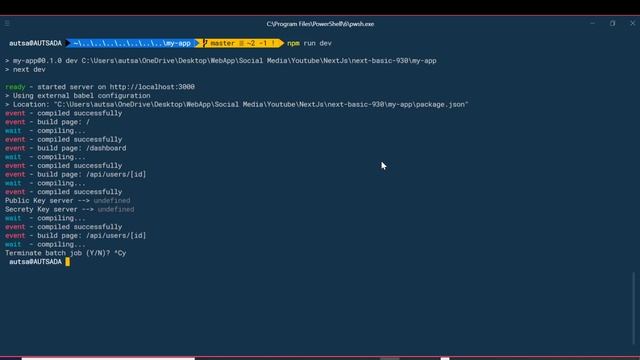Click the 'npm run dev' command text

click(309, 43)
